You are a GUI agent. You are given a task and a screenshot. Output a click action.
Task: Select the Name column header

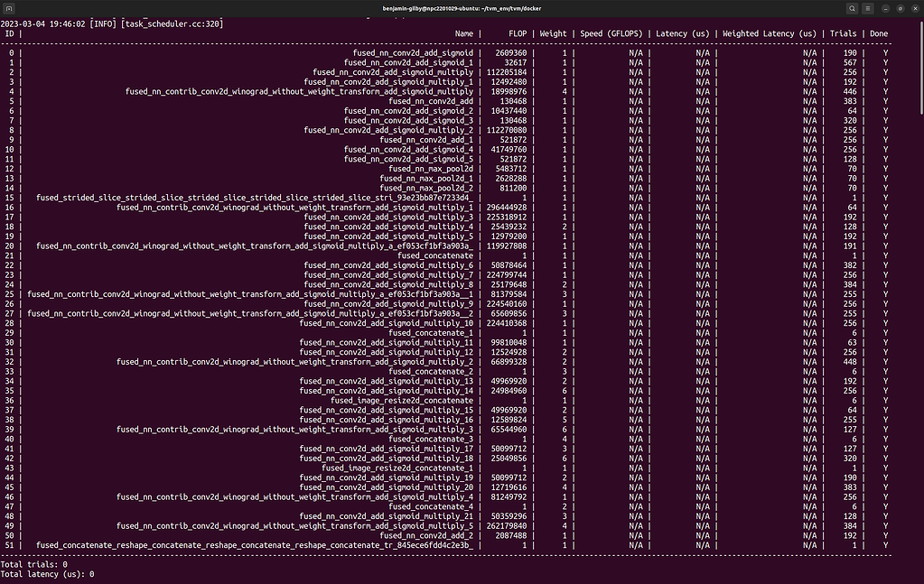click(x=463, y=33)
